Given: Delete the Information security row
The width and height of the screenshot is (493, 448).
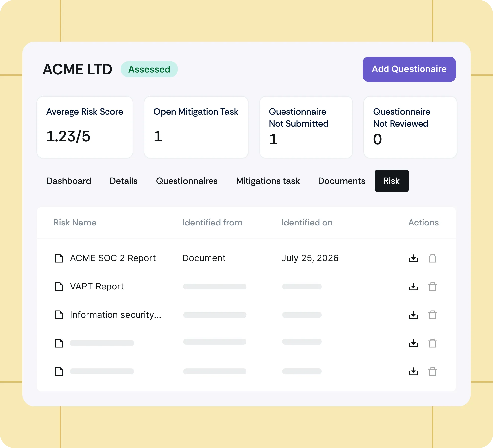Looking at the screenshot, I should [432, 315].
